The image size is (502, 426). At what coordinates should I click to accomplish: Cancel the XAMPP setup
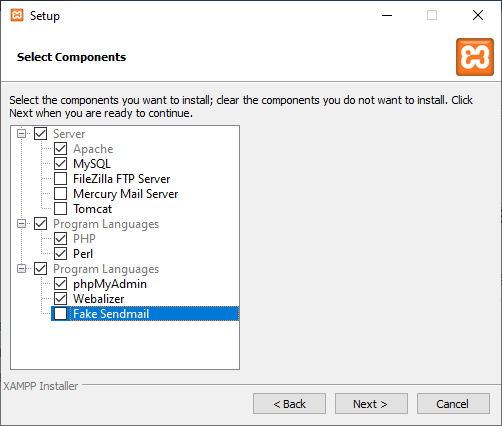(x=453, y=404)
